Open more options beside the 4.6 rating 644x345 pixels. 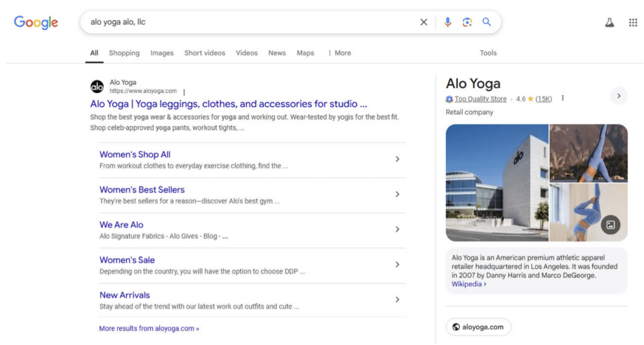[x=563, y=99]
